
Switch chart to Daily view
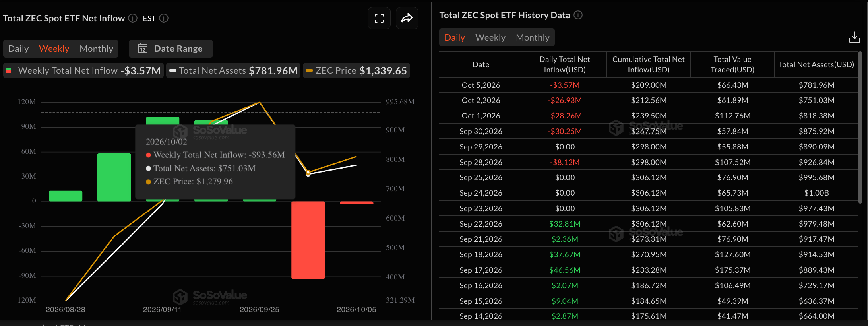point(18,49)
